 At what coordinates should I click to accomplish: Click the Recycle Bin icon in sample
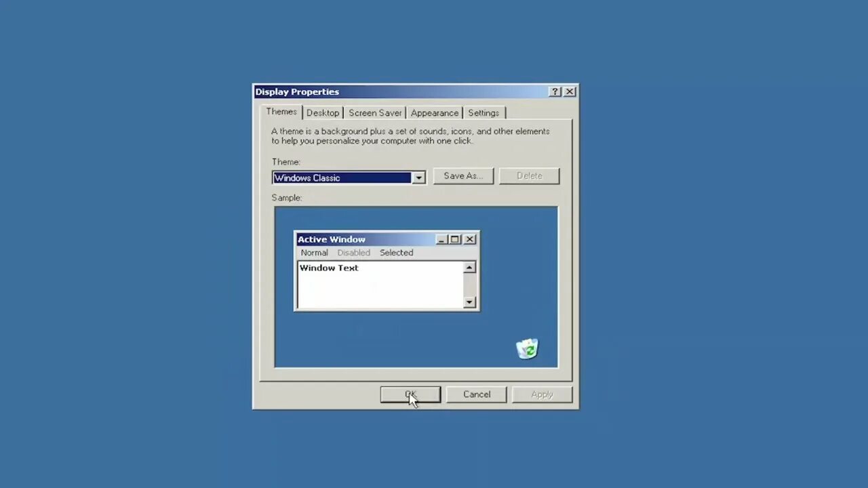tap(527, 348)
